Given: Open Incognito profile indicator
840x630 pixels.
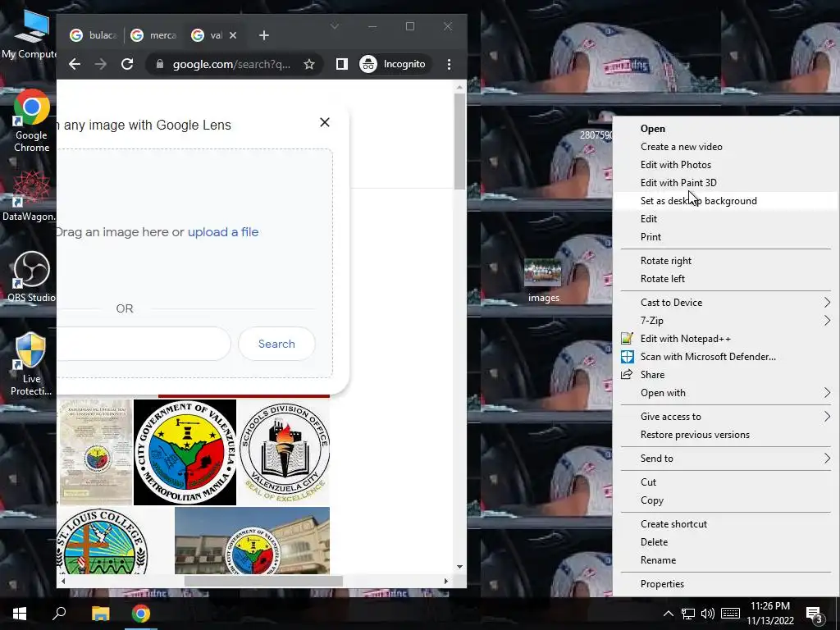Looking at the screenshot, I should click(394, 64).
